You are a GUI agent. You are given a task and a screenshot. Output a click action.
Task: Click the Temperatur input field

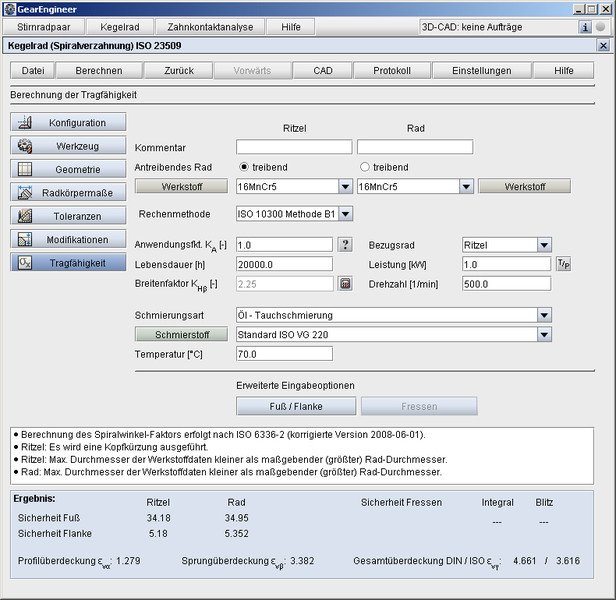click(284, 354)
